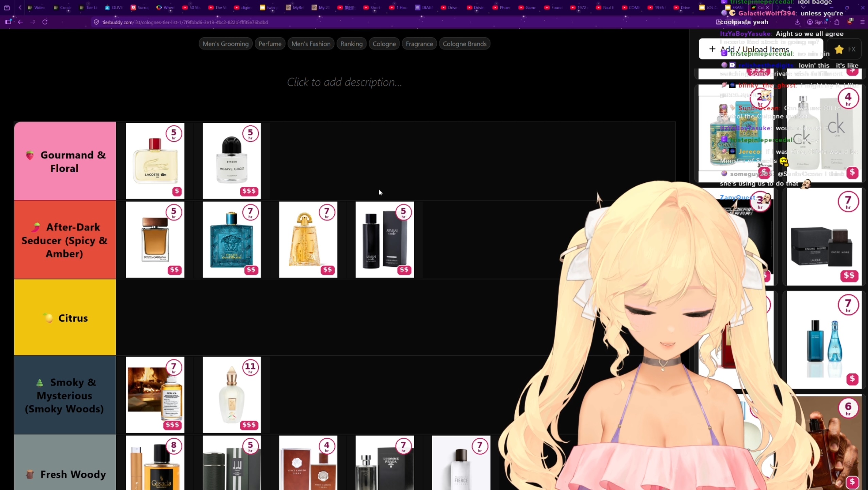The width and height of the screenshot is (868, 490).
Task: Switch to the 'Whee' browser tab
Action: (165, 7)
